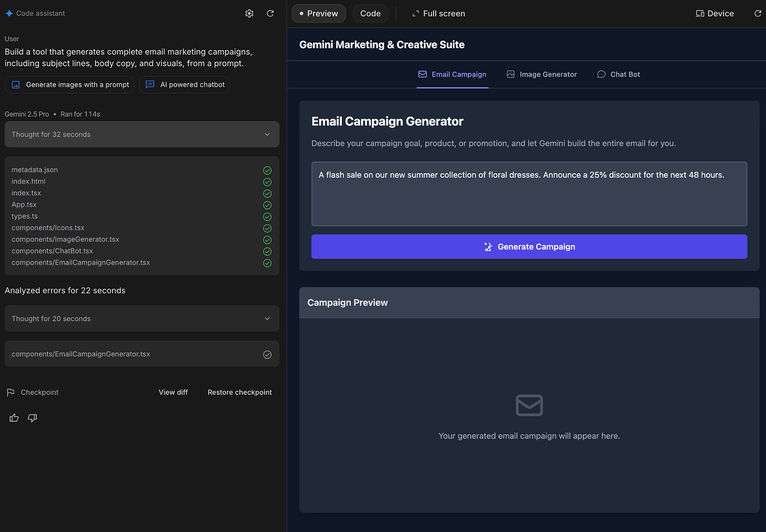This screenshot has height=532, width=766.
Task: Click the grey check beside the lower EmailCampaignGenerator.tsx
Action: [x=267, y=355]
